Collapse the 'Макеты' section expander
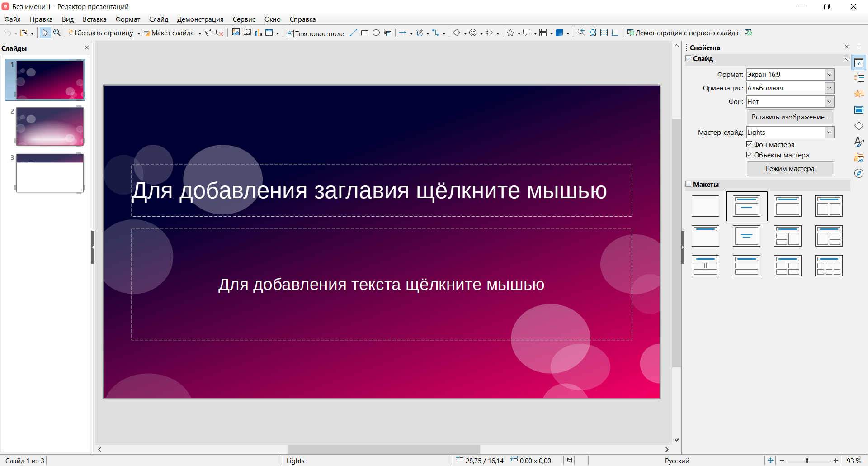This screenshot has width=868, height=466. [x=689, y=184]
